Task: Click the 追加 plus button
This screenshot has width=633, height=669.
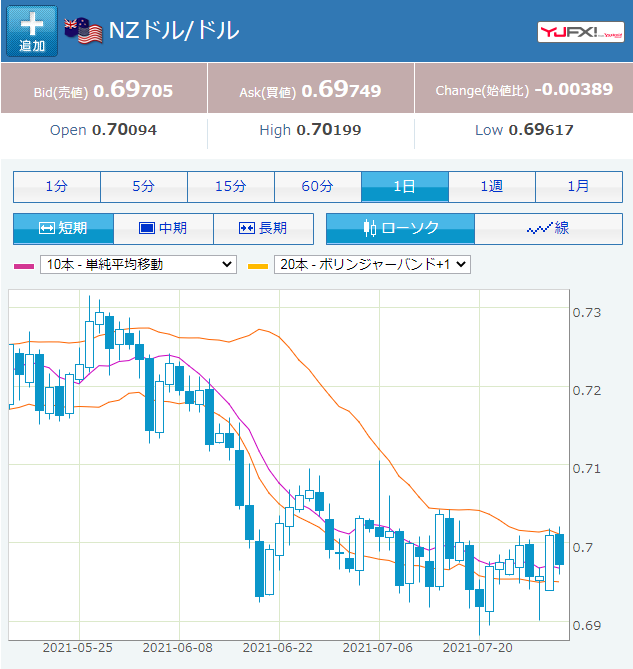Action: pos(32,31)
